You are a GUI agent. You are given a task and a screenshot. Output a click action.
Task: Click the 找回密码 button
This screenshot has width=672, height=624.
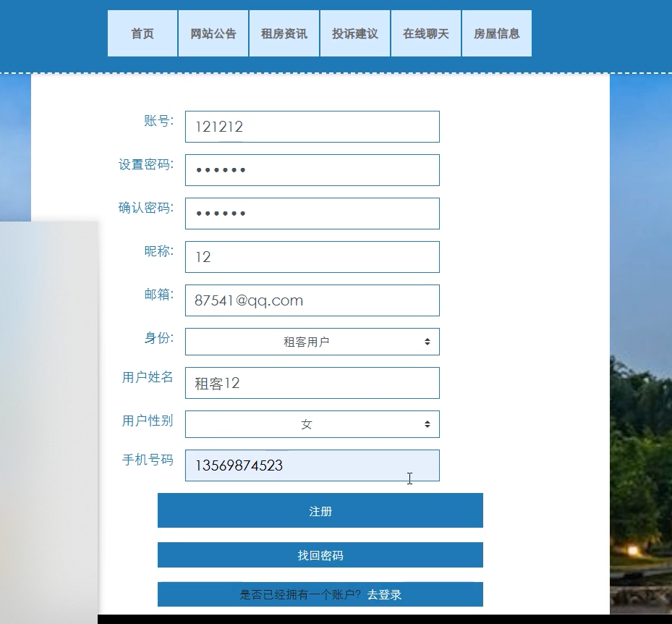320,555
